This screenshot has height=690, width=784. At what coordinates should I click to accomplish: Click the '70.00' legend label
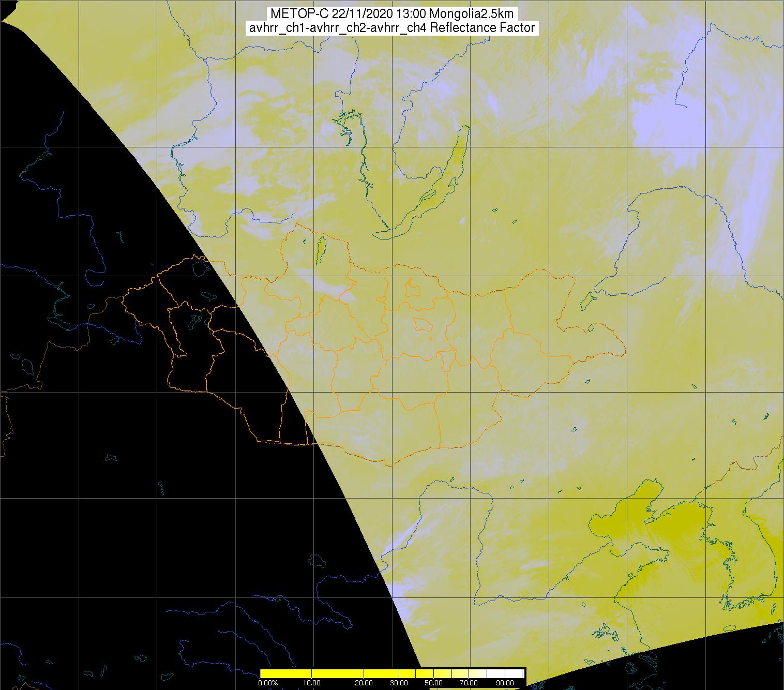[469, 683]
